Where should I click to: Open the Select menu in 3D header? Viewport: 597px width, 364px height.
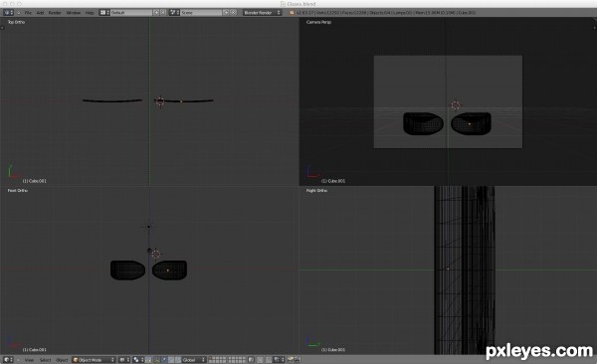point(45,359)
